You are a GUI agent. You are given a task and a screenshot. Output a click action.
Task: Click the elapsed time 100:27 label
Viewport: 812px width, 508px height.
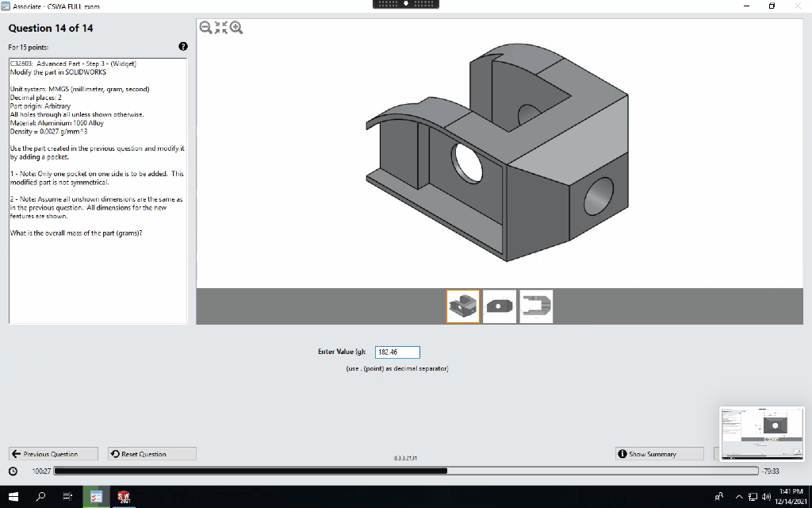coord(41,471)
